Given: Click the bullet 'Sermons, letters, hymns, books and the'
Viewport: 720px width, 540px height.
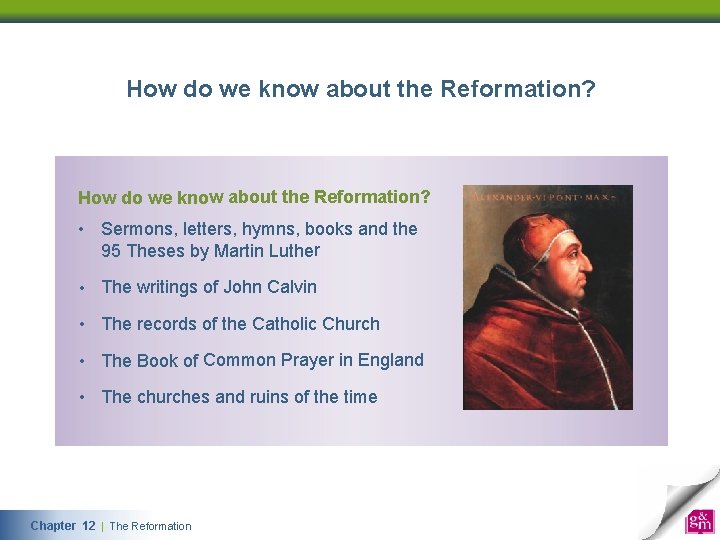Looking at the screenshot, I should pyautogui.click(x=259, y=229).
